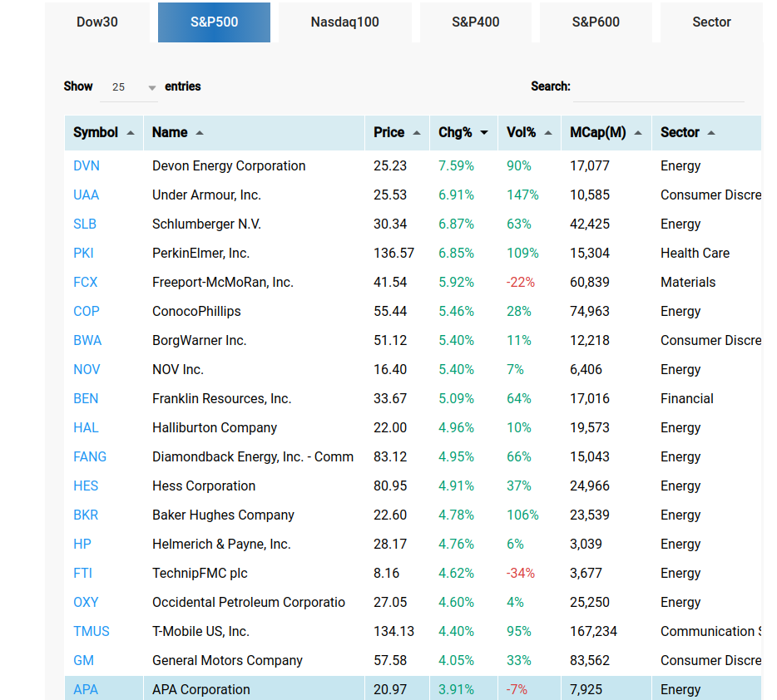Open the BEN ticker link
777x700 pixels.
(86, 399)
